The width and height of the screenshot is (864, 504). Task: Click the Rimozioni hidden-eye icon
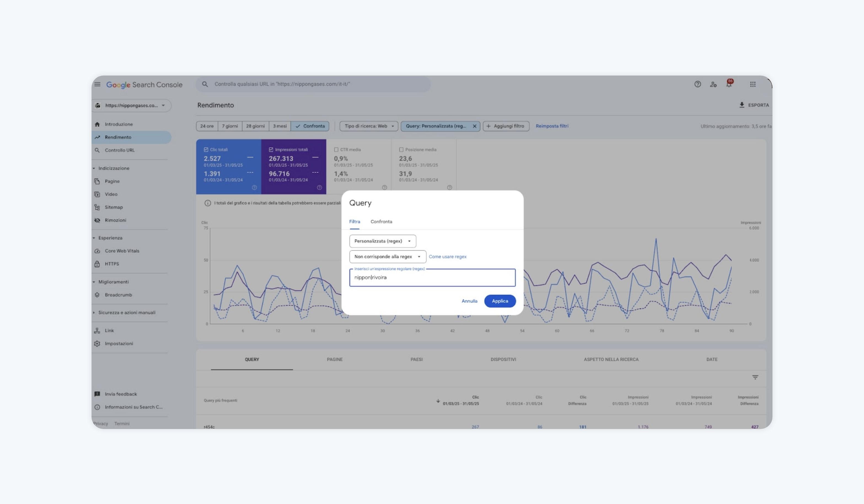(x=97, y=220)
